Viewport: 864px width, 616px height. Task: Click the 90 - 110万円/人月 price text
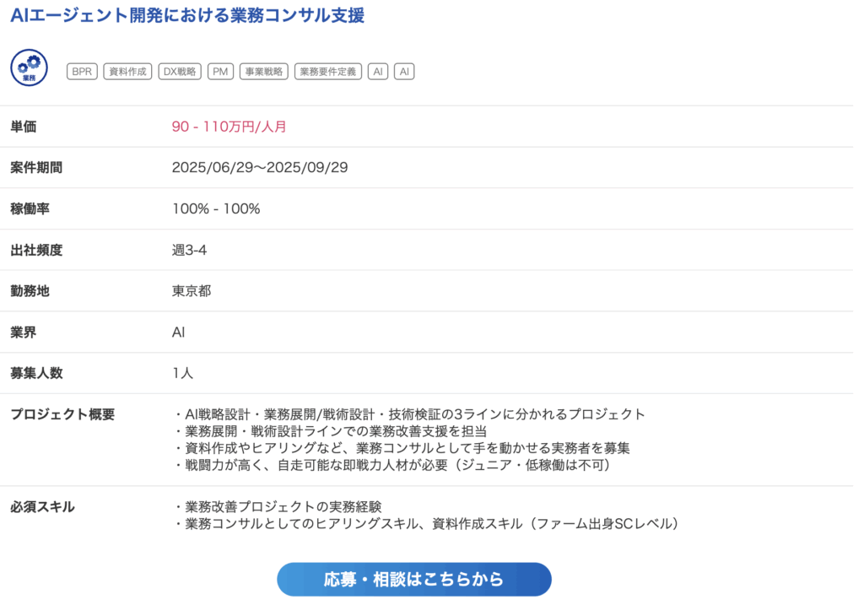click(x=229, y=127)
